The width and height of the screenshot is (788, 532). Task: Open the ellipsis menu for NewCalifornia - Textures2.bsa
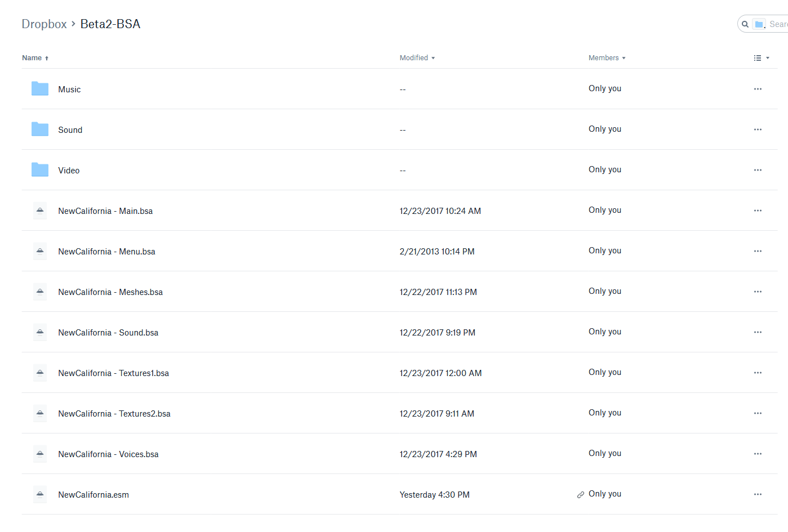(758, 413)
